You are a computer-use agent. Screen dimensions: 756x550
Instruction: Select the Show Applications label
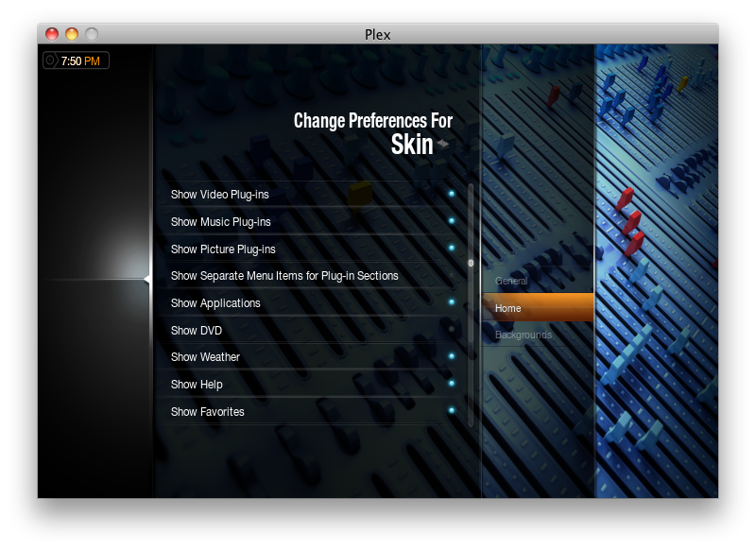pos(215,303)
